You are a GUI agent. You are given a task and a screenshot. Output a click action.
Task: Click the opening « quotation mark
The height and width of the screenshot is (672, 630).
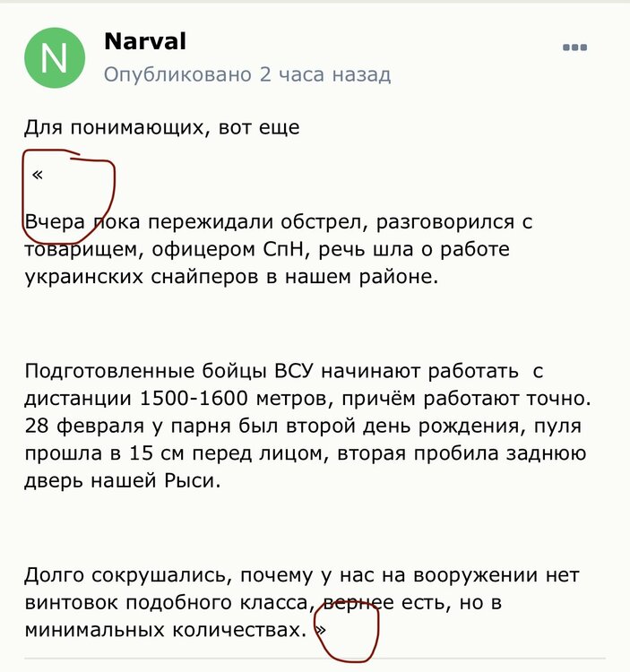point(37,174)
